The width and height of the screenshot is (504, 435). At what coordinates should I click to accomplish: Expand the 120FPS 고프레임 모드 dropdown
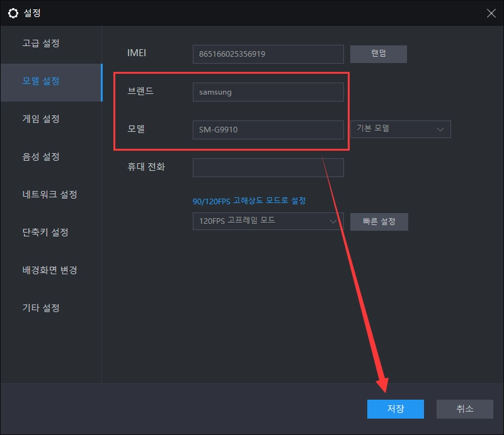(x=268, y=221)
